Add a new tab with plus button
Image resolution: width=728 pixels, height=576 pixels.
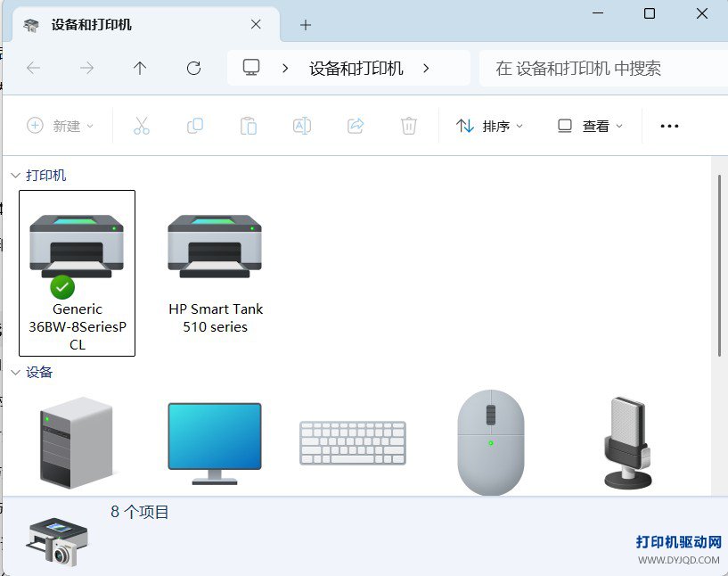point(305,25)
